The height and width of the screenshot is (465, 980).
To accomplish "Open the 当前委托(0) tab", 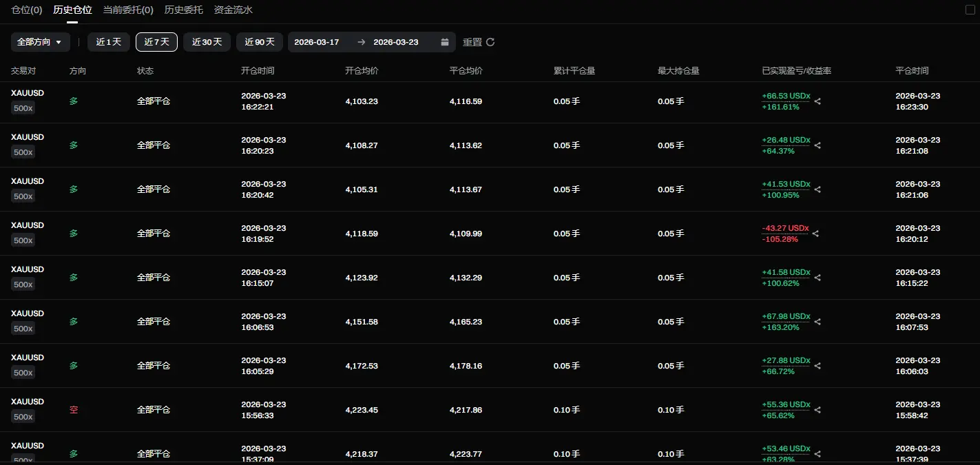I will (128, 10).
